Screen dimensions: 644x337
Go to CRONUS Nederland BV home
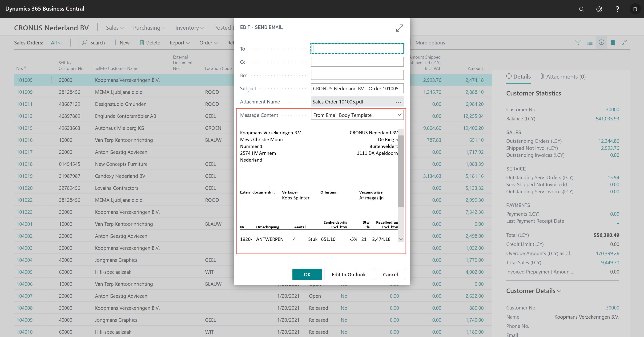[51, 28]
